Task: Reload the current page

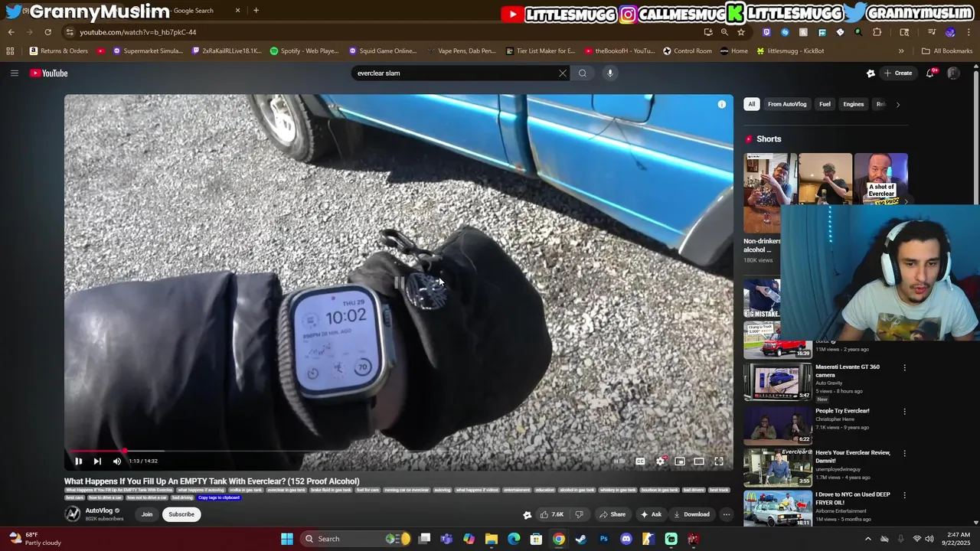Action: [47, 32]
